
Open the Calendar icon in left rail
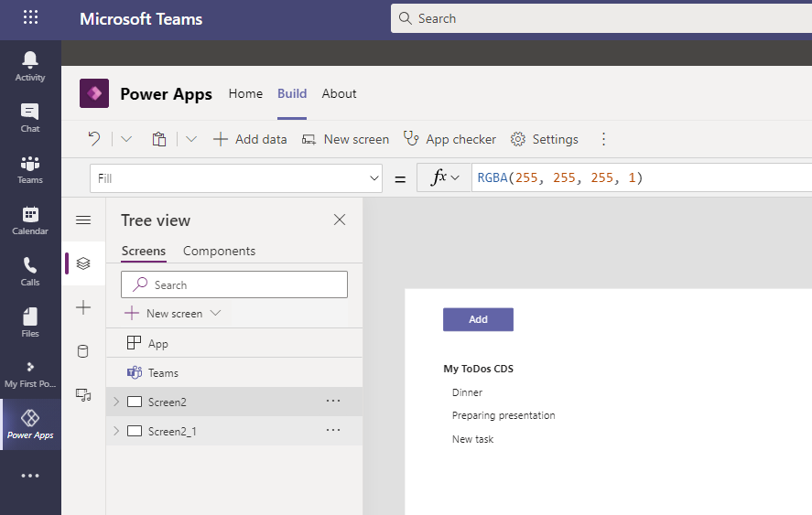click(x=30, y=220)
